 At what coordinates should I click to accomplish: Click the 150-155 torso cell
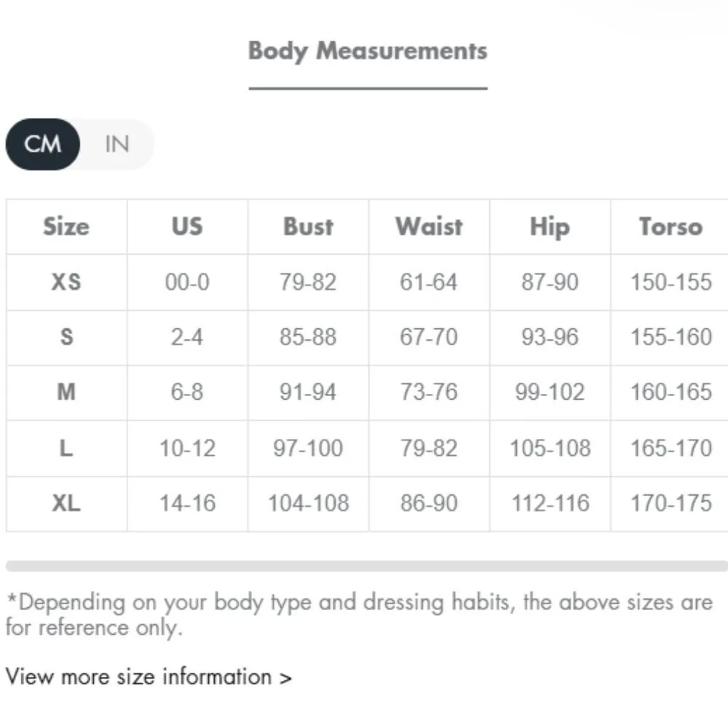tap(670, 282)
